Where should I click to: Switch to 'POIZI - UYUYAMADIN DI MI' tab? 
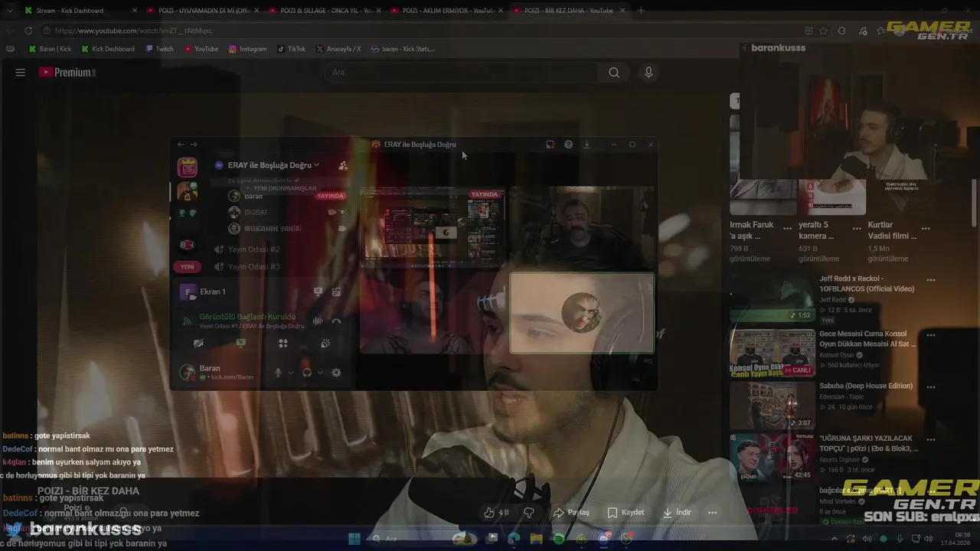201,11
